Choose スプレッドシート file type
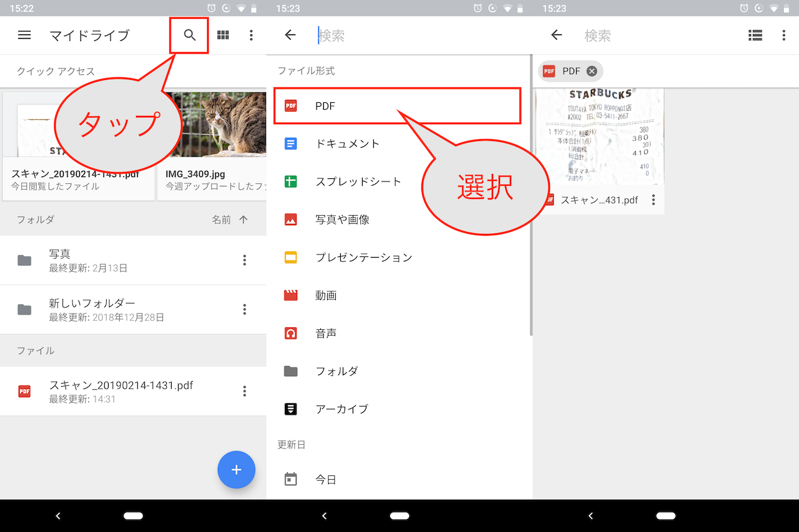 358,181
